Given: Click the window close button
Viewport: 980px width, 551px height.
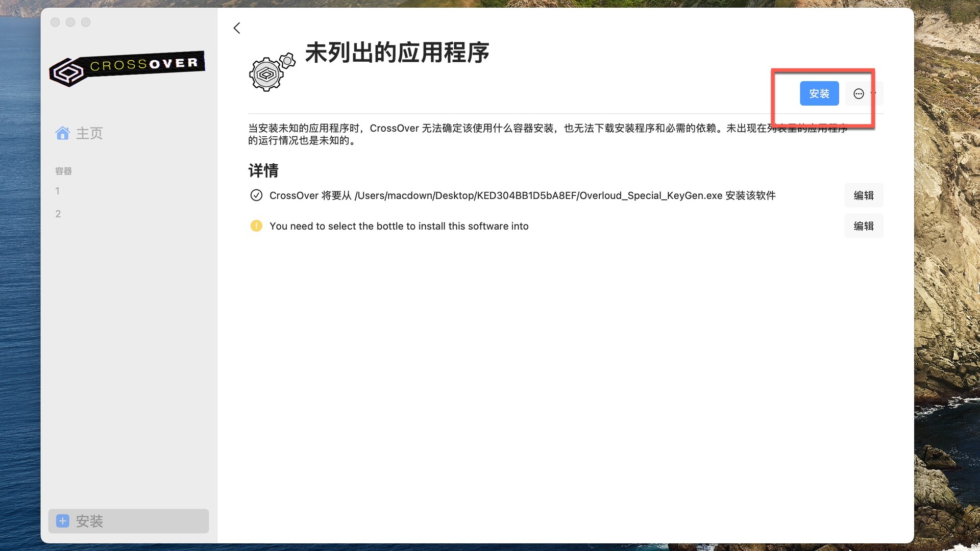Looking at the screenshot, I should [x=55, y=22].
